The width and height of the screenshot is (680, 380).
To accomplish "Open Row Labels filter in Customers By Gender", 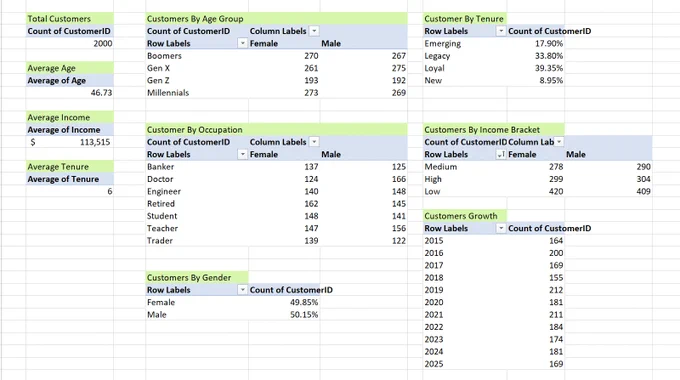I will [x=242, y=290].
